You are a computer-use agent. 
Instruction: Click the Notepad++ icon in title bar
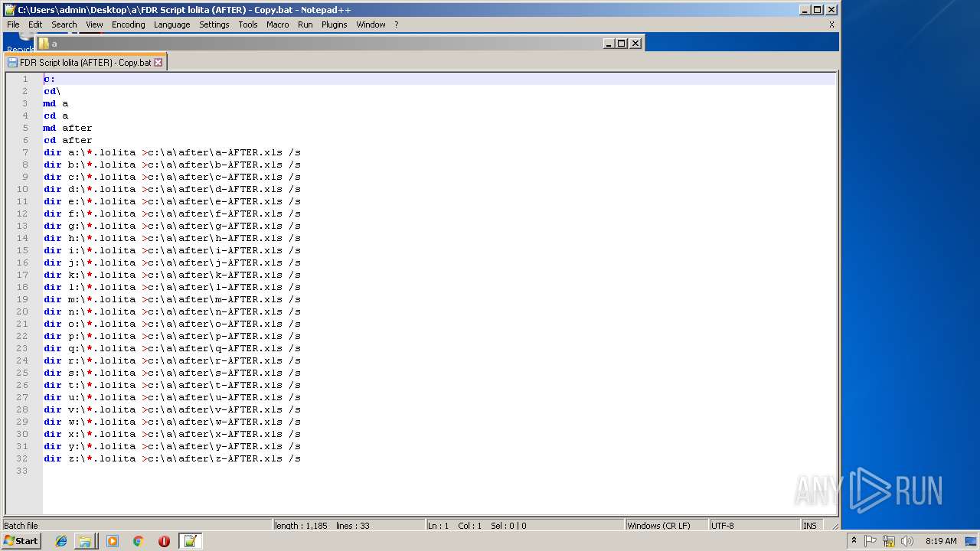9,10
